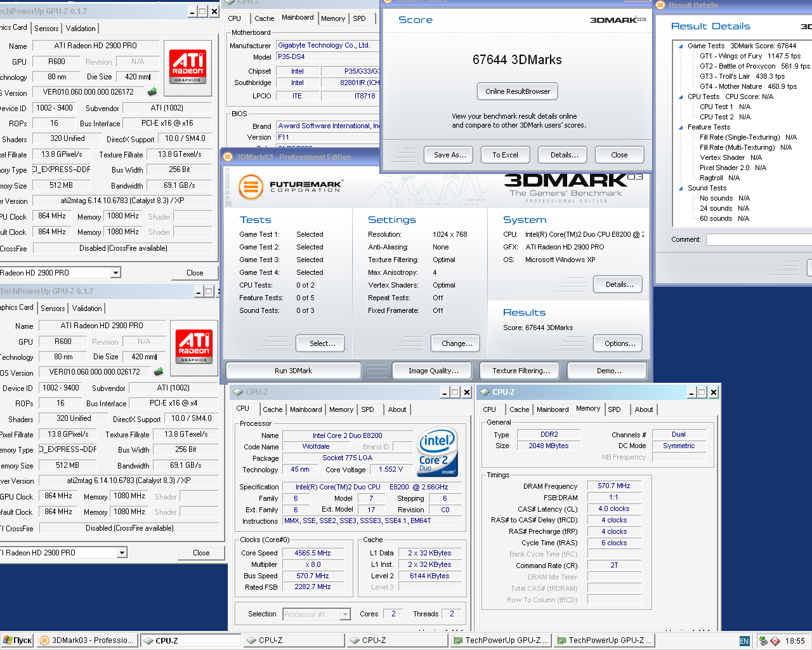Image resolution: width=812 pixels, height=650 pixels.
Task: Switch to Validation tab in bottom GPU-Z
Action: point(87,308)
